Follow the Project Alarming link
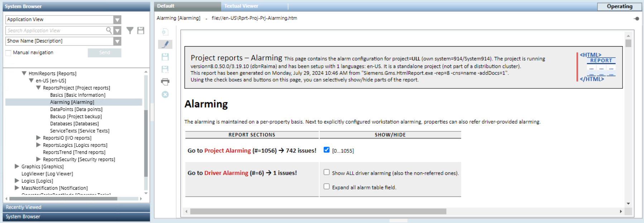 [227, 151]
